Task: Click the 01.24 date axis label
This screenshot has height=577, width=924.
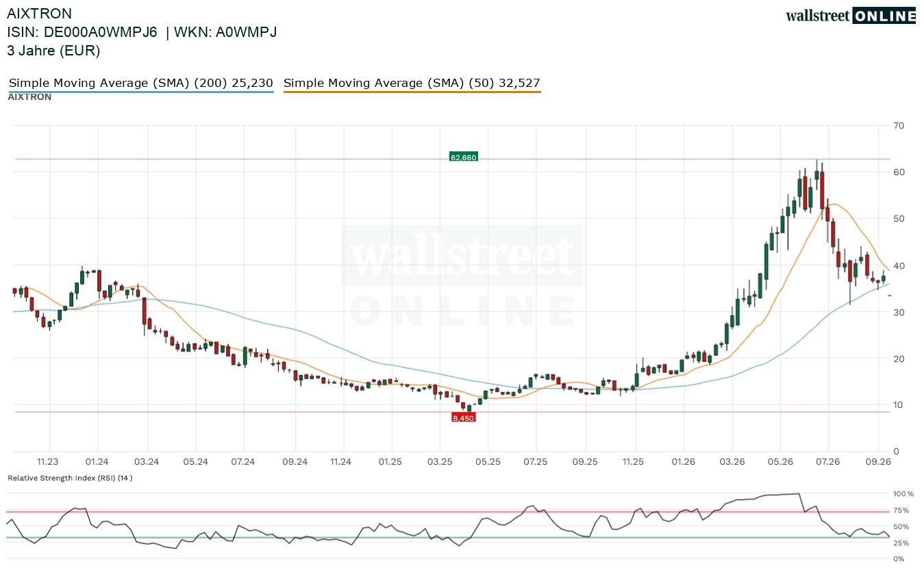Action: click(97, 462)
